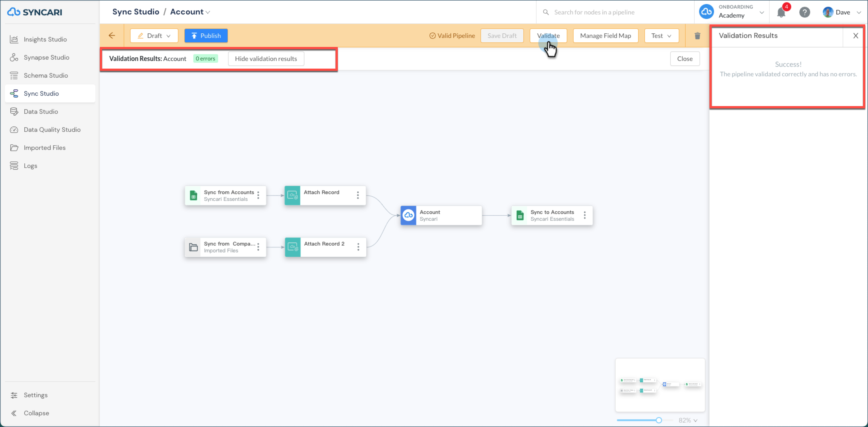The image size is (868, 427).
Task: Click the Syncari cloud workspace avatar
Action: point(706,12)
